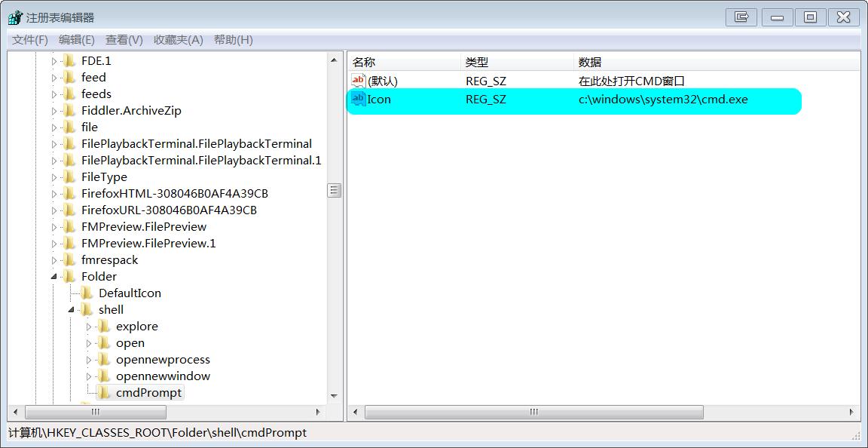Click the data cell 在此处打开CMD窗口
The width and height of the screenshot is (868, 448).
[631, 81]
